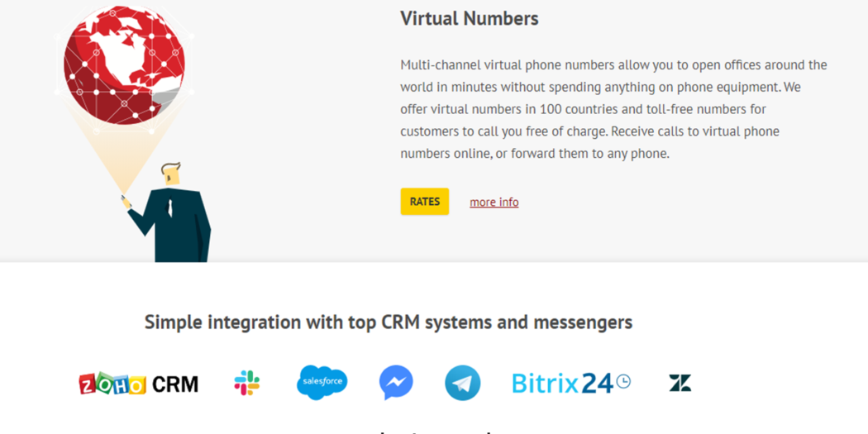Click the yellow RATES button
Image resolution: width=868 pixels, height=434 pixels.
(425, 202)
